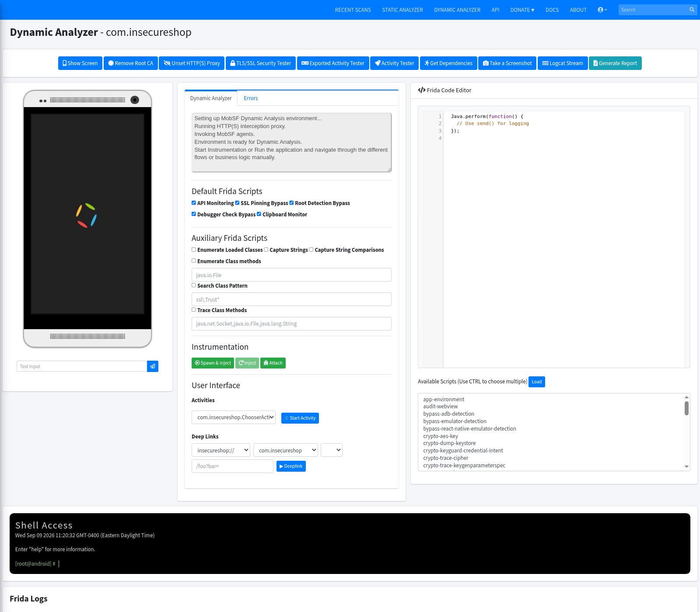Open the com.insecureshop host dropdown
The width and height of the screenshot is (700, 612).
click(x=286, y=450)
